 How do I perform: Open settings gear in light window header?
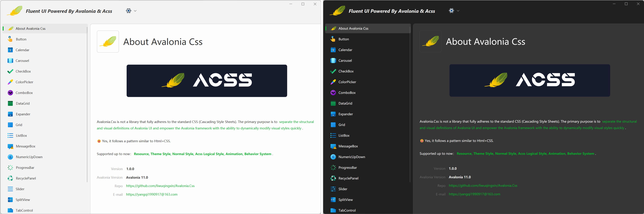pyautogui.click(x=128, y=11)
